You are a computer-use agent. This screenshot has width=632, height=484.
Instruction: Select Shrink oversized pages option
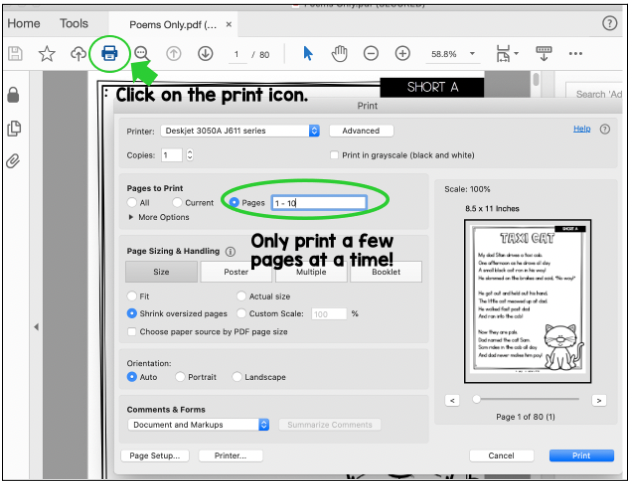click(x=131, y=314)
